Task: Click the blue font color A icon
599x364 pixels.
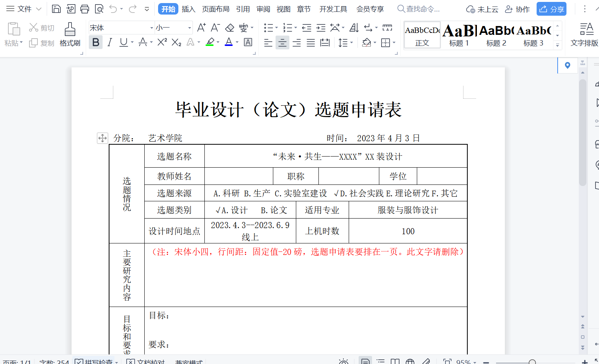Action: click(x=229, y=42)
